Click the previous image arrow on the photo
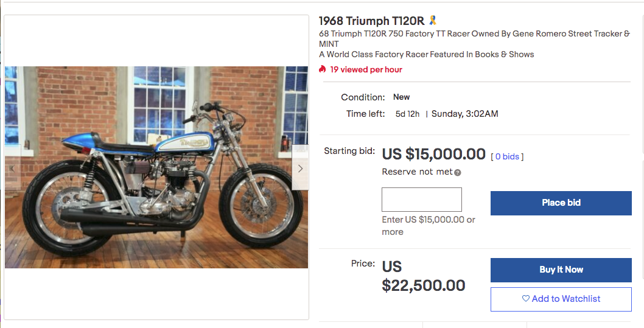Viewport: 644px width, 328px height. tap(12, 169)
